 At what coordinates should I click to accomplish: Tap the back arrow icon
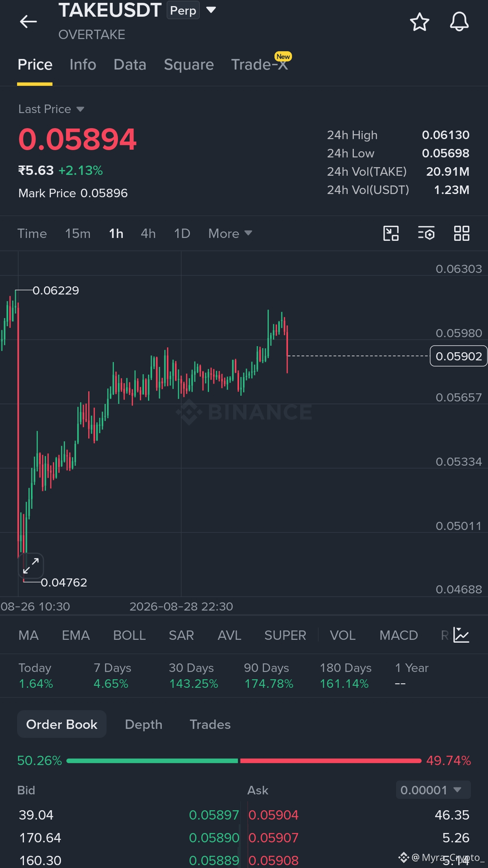(28, 22)
